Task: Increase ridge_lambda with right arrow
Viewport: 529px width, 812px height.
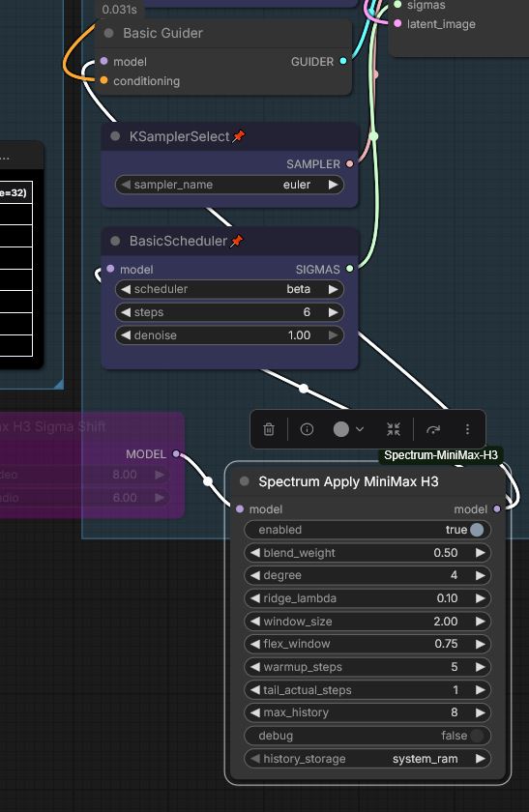Action: pyautogui.click(x=481, y=598)
